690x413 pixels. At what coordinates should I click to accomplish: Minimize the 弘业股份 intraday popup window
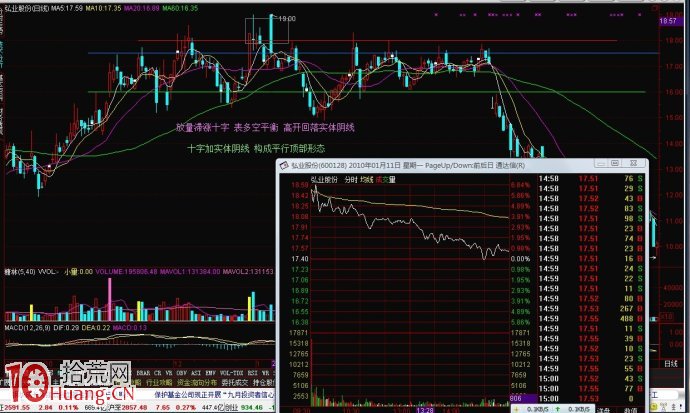click(600, 164)
